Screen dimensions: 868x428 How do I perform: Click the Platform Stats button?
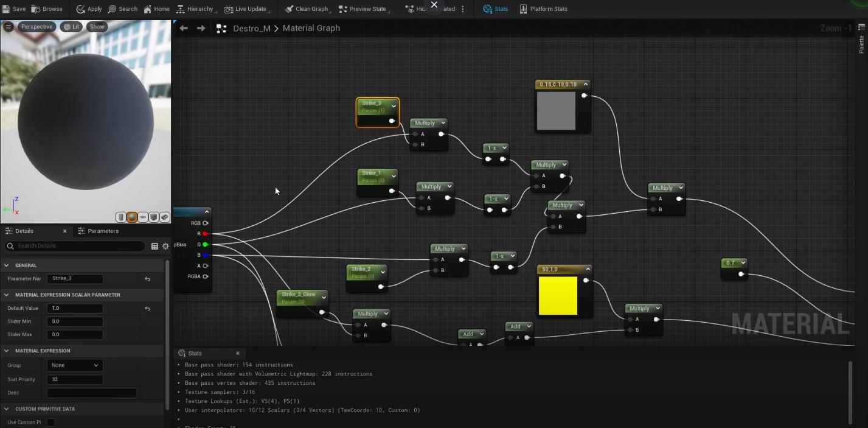point(543,9)
